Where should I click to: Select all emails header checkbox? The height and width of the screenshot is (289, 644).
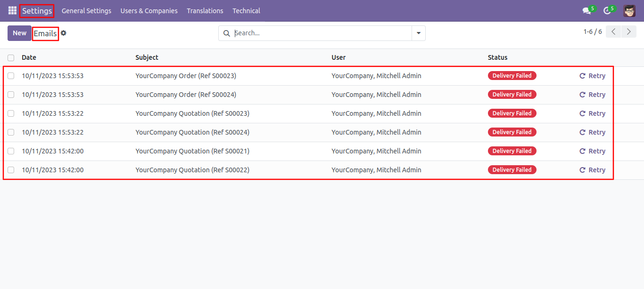pyautogui.click(x=11, y=57)
